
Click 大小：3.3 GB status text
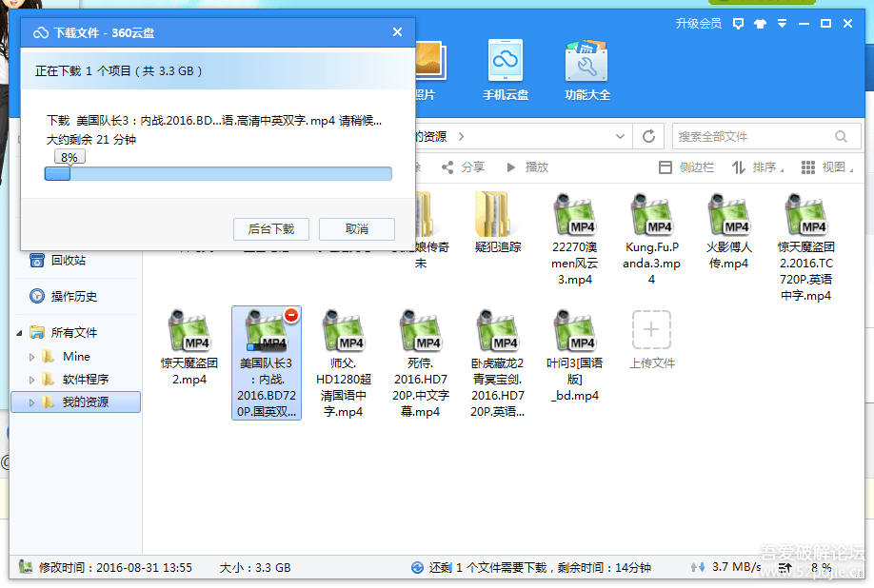pyautogui.click(x=255, y=567)
